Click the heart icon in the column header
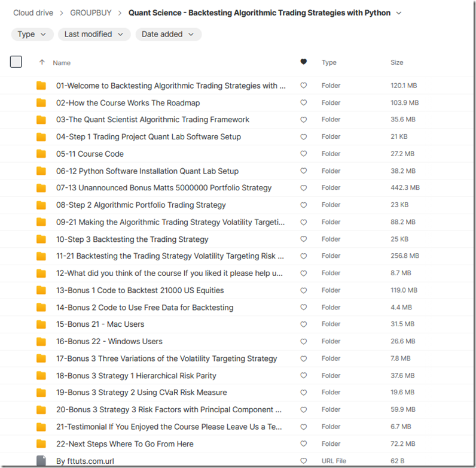476x468 pixels. click(304, 62)
